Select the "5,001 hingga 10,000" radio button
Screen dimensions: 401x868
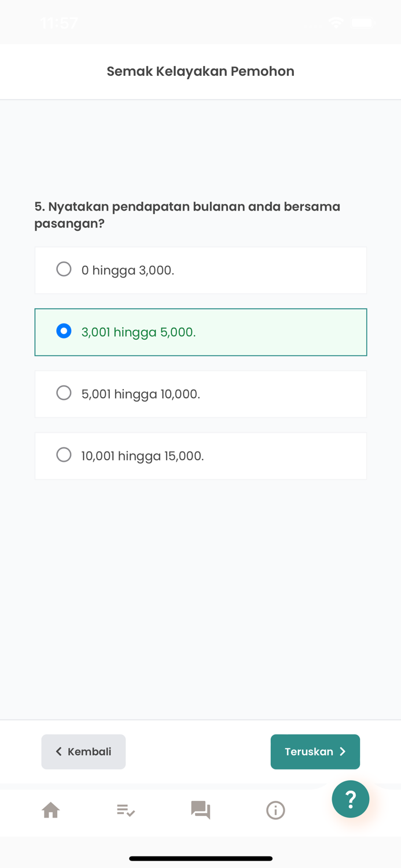64,393
